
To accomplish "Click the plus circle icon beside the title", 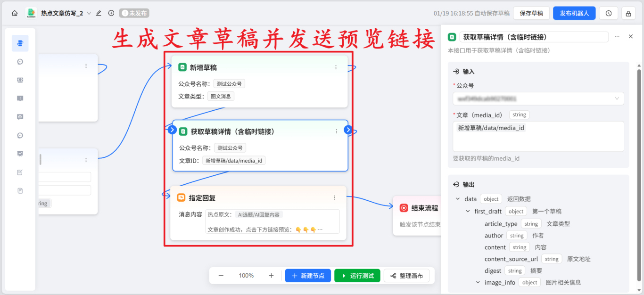I will point(111,13).
